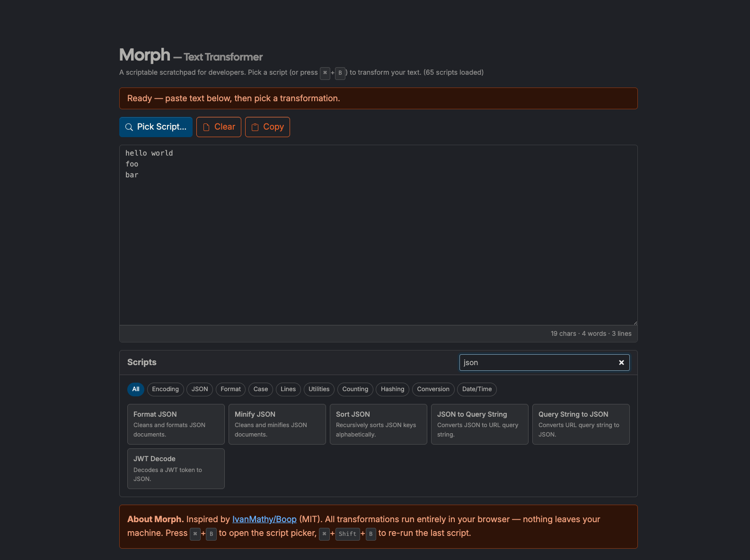Click the 'bar' line in the editor

click(x=132, y=175)
